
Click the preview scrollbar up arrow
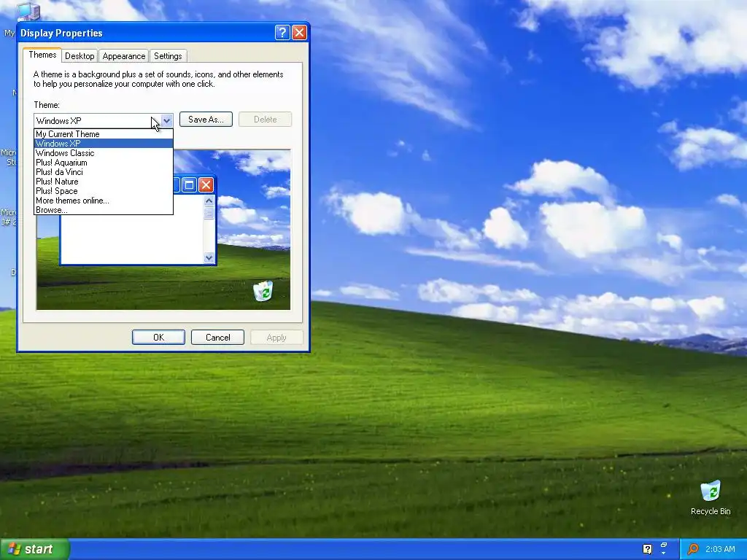[209, 201]
